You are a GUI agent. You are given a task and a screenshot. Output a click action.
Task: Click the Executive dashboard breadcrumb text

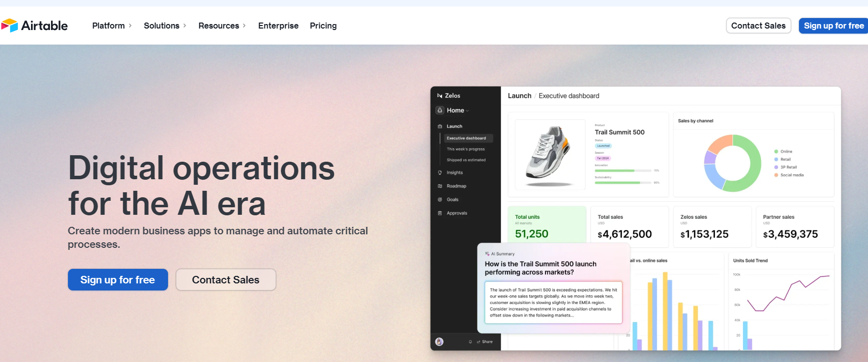569,96
